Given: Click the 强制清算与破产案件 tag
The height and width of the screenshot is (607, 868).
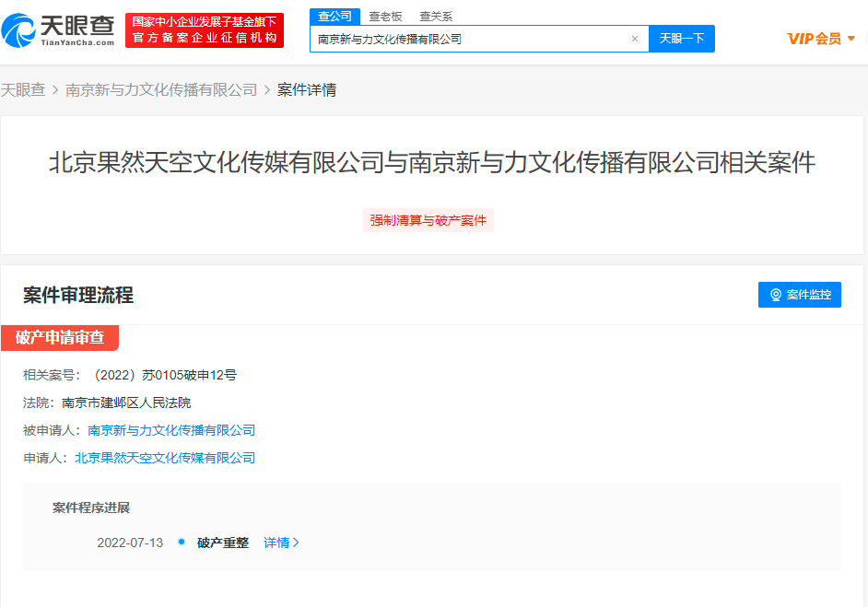Looking at the screenshot, I should [428, 220].
